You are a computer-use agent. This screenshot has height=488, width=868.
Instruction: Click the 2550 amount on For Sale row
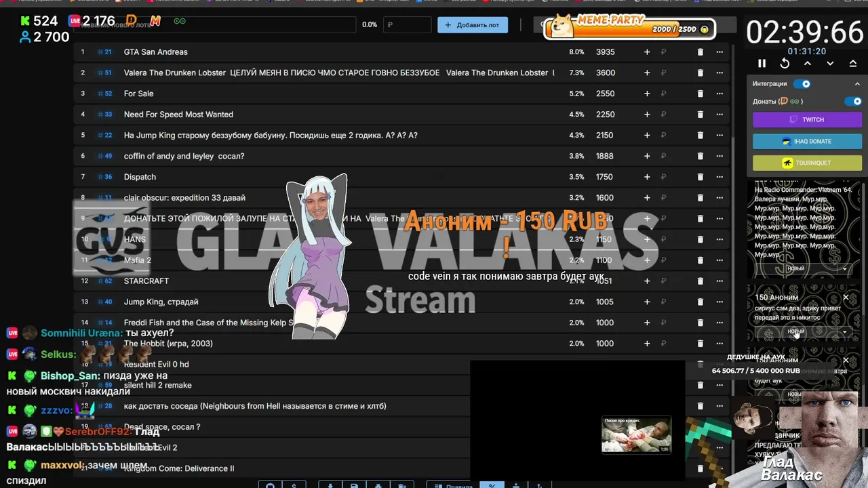click(x=605, y=94)
